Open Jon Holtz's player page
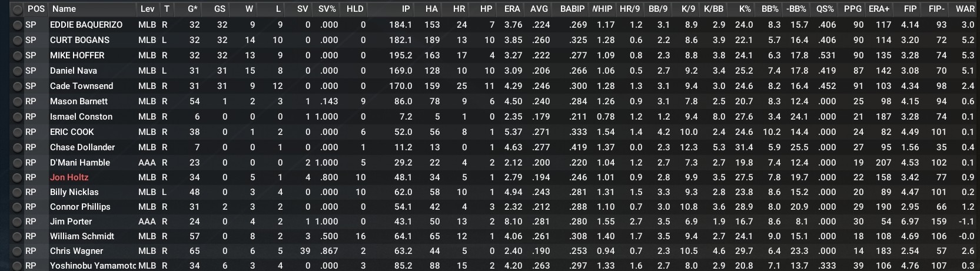Image resolution: width=980 pixels, height=271 pixels. (69, 177)
